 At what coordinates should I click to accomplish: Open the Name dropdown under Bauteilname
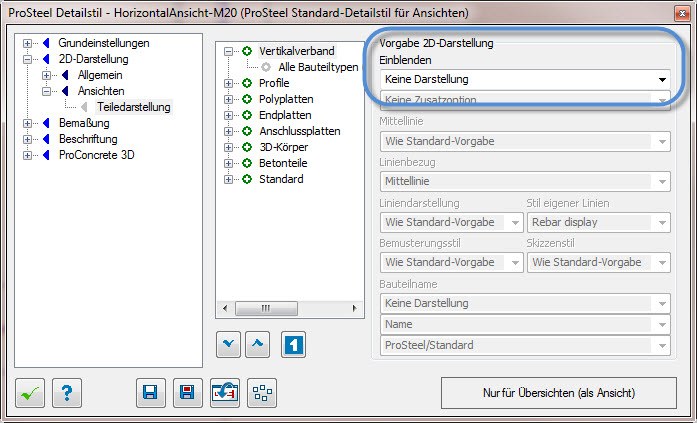click(x=525, y=324)
